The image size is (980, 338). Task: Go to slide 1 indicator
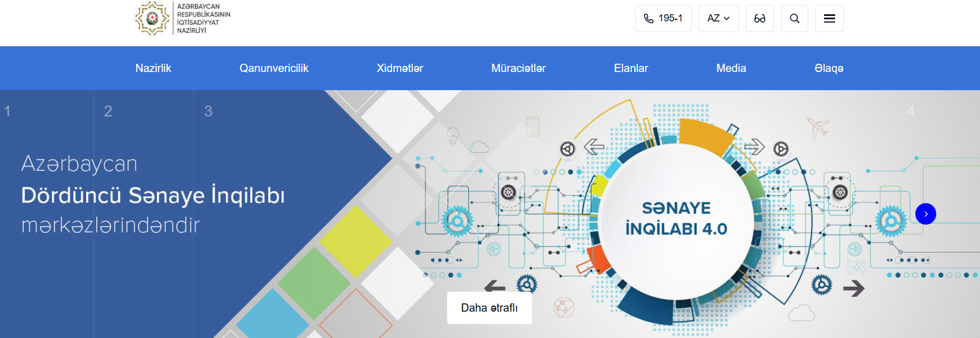point(8,111)
